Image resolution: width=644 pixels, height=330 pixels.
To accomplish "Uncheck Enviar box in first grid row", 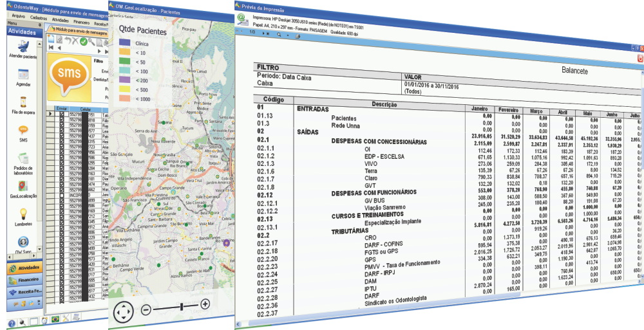I will (62, 114).
